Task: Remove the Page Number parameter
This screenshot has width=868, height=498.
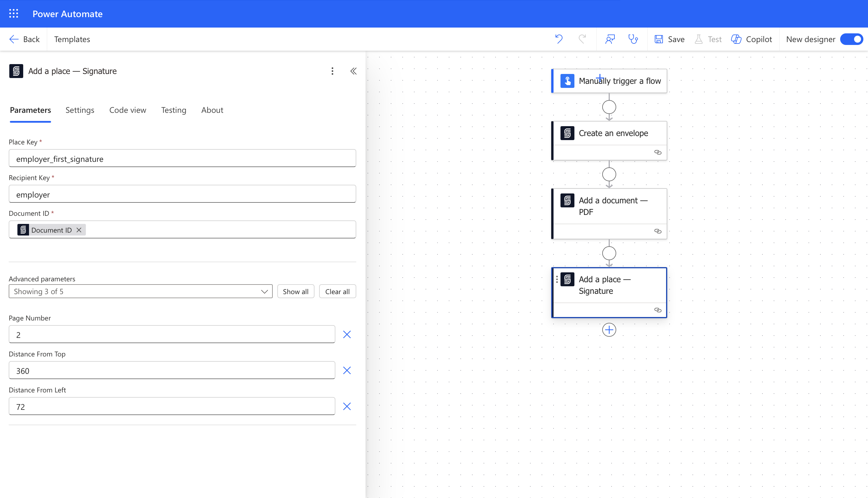Action: click(347, 334)
